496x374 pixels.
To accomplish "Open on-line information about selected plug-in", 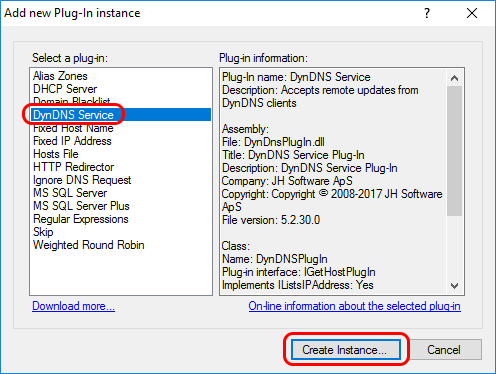I will tap(355, 306).
